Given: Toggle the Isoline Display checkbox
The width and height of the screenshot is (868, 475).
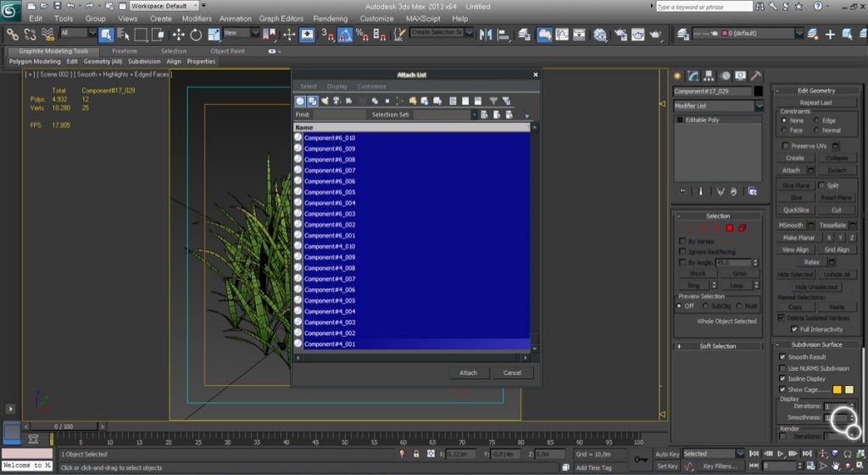Looking at the screenshot, I should pyautogui.click(x=782, y=378).
